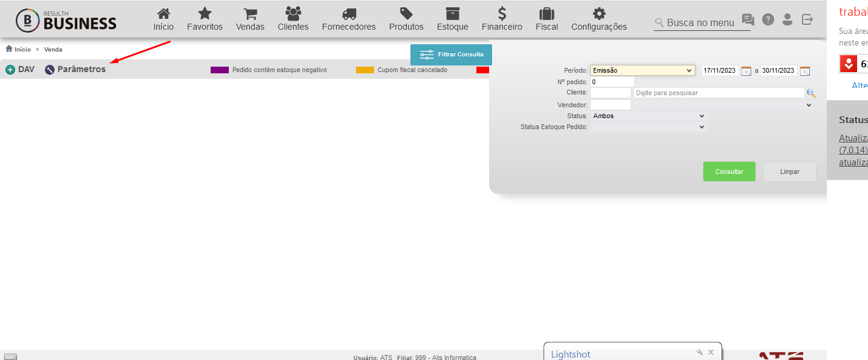This screenshot has height=360, width=868.
Task: Open the user profile icon
Action: point(787,19)
